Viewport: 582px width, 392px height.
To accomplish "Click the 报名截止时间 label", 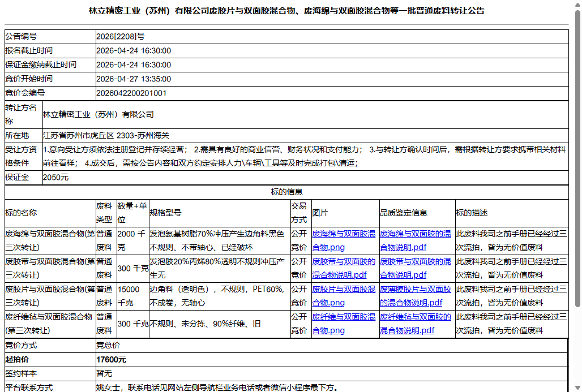I will pyautogui.click(x=29, y=51).
